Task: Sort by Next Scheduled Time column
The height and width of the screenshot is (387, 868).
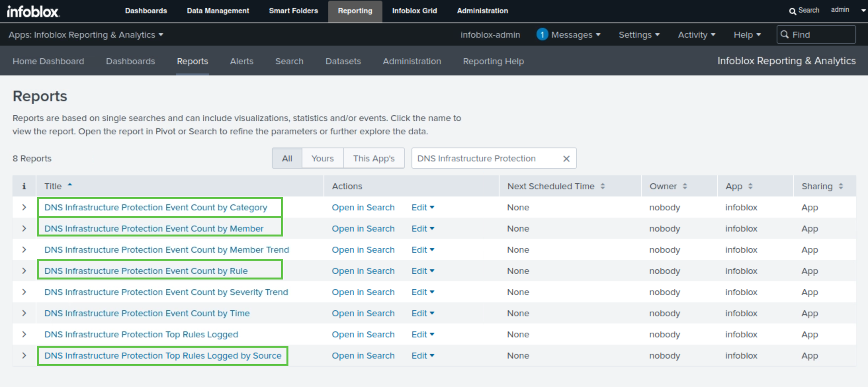Action: pyautogui.click(x=556, y=186)
